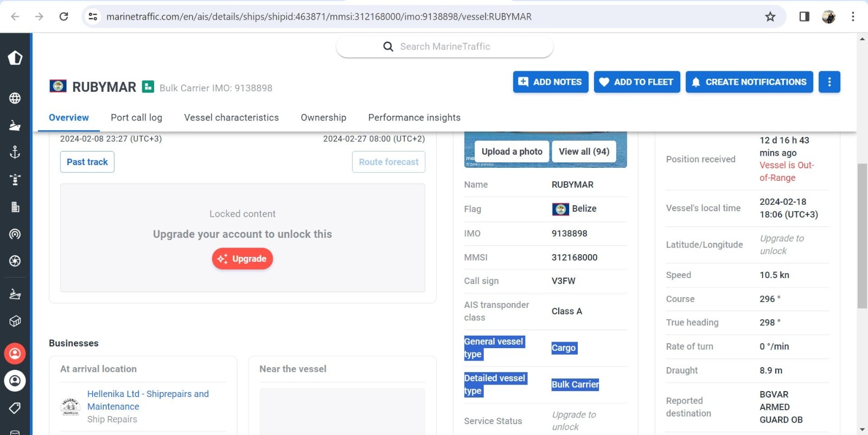Open the Chrome profile avatar
This screenshot has width=868, height=435.
(x=828, y=16)
